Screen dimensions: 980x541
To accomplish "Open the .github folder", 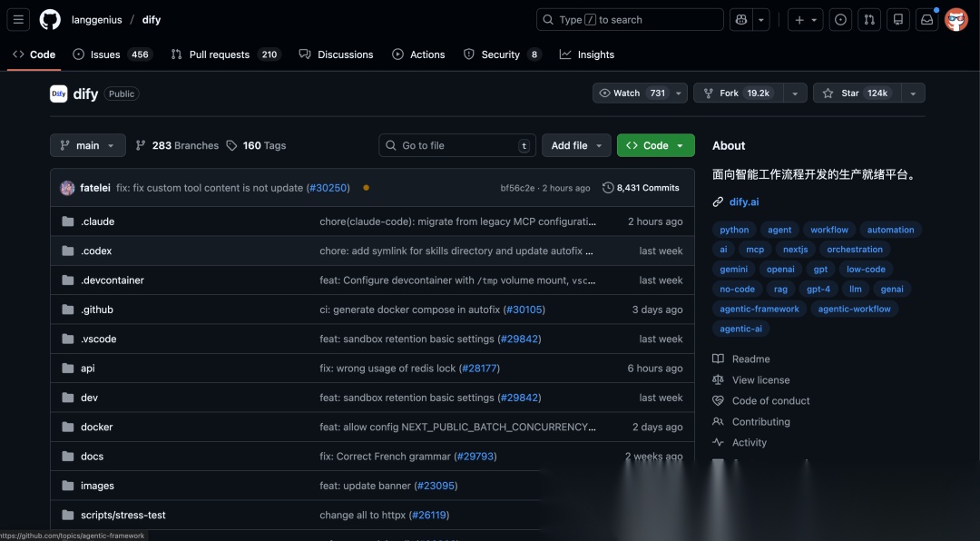I will tap(97, 310).
